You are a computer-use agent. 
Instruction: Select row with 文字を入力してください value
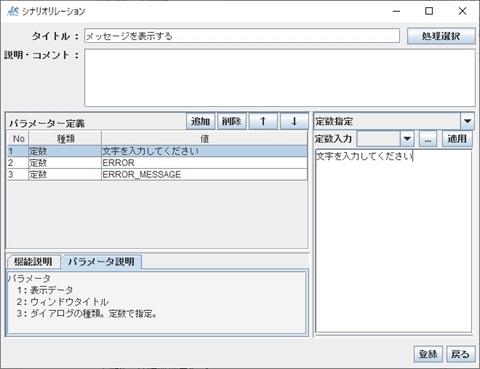point(157,151)
